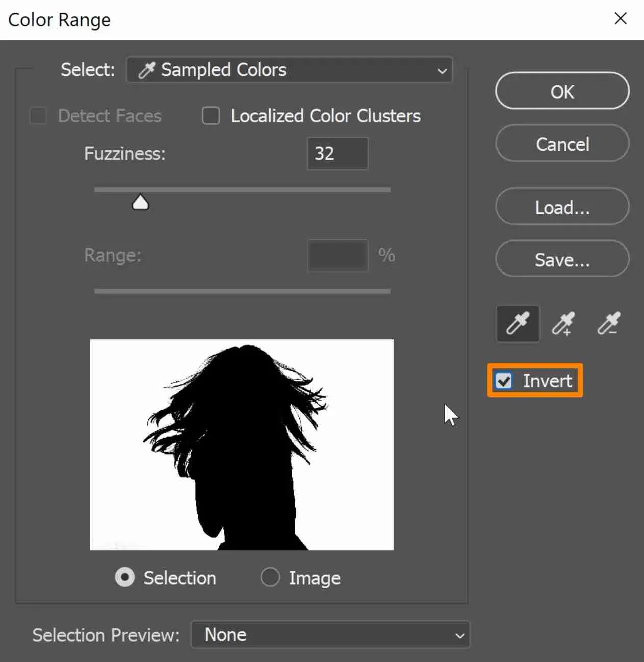Click the Save... button

pyautogui.click(x=562, y=260)
